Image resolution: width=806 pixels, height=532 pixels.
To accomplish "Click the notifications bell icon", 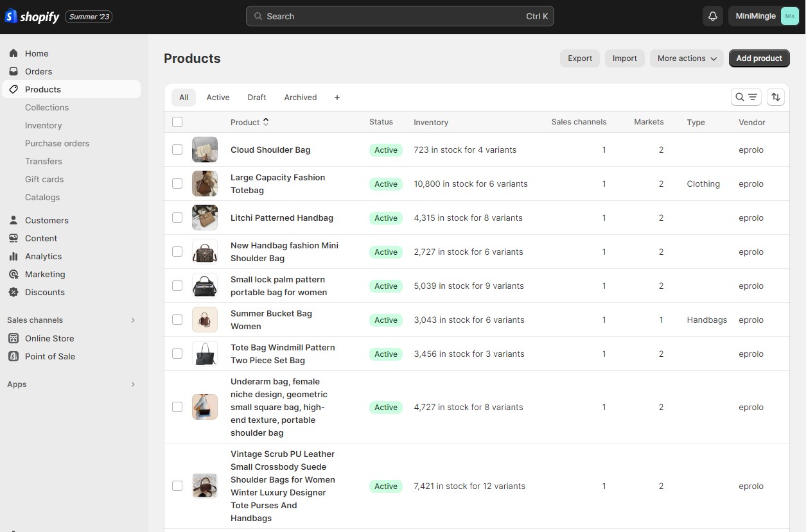I will tap(712, 16).
